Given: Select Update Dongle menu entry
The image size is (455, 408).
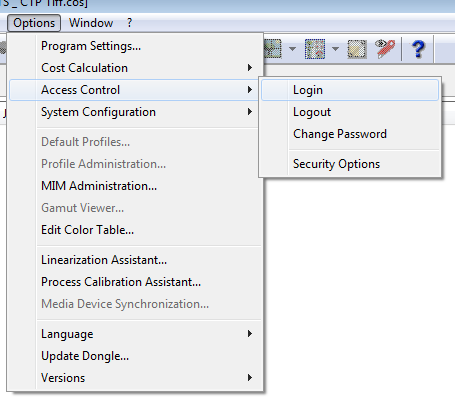Looking at the screenshot, I should (136, 356).
